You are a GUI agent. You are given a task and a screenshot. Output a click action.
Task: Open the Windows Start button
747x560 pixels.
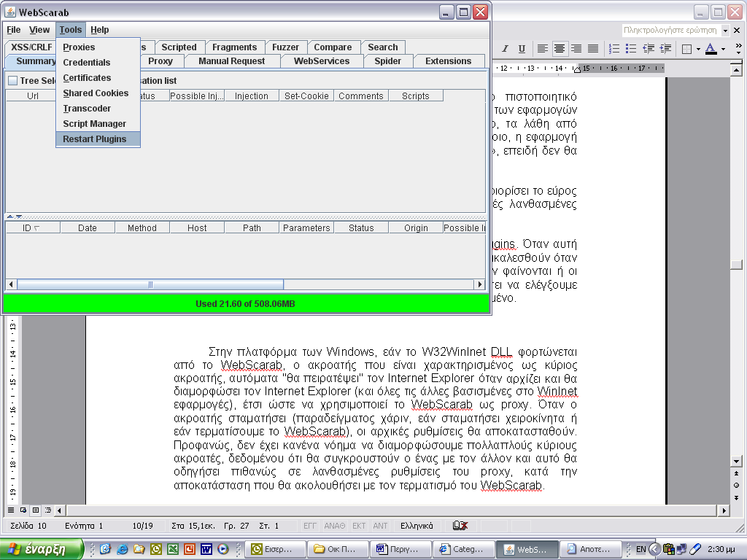[42, 549]
